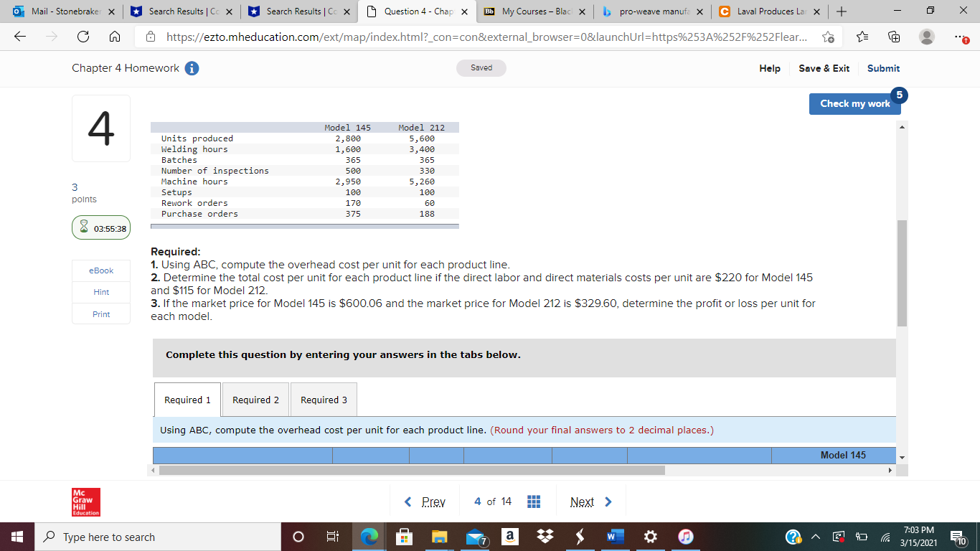
Task: Open File Explorer from the taskbar
Action: click(439, 537)
